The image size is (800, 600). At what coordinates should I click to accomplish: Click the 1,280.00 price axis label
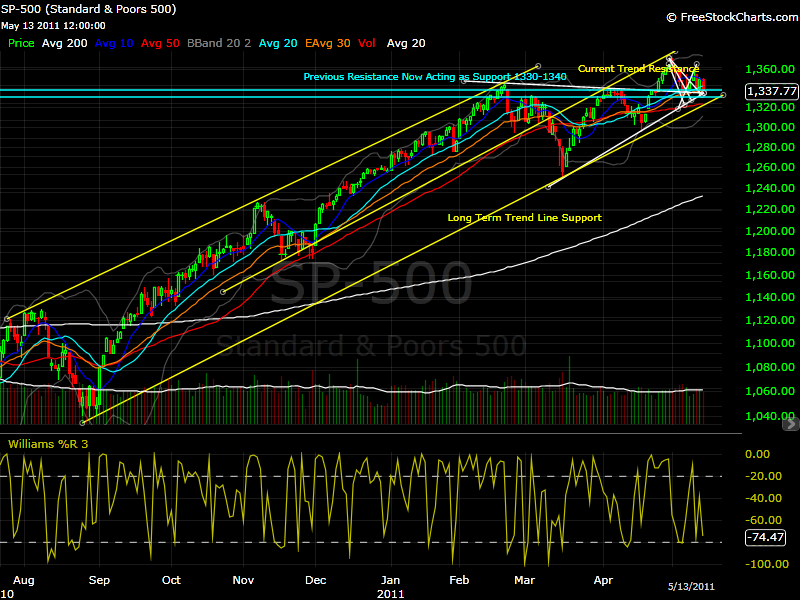[770, 147]
